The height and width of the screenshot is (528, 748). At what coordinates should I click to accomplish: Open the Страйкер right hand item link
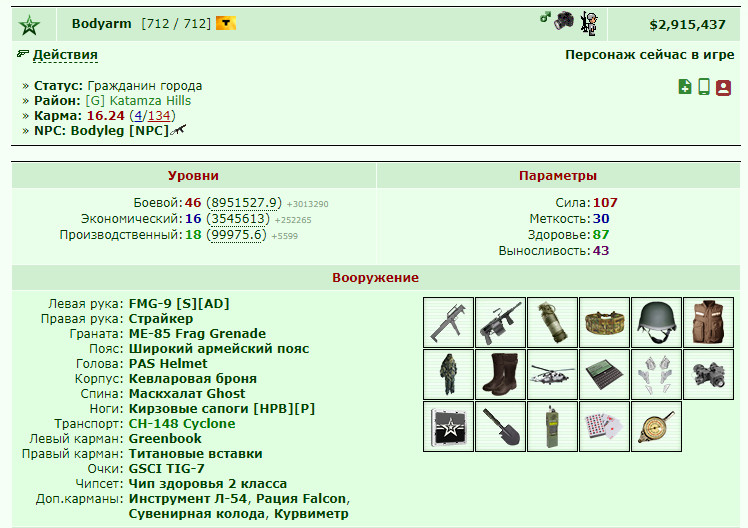click(161, 319)
